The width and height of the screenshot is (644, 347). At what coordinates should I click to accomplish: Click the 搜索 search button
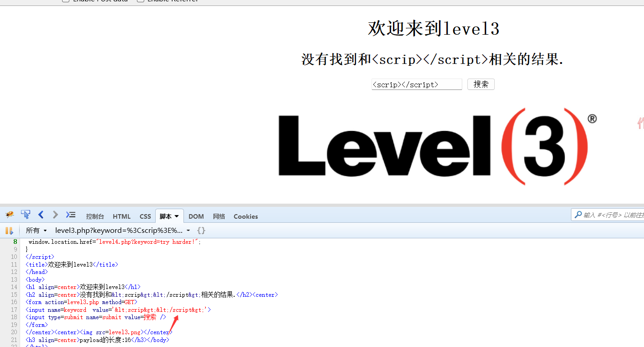[481, 84]
